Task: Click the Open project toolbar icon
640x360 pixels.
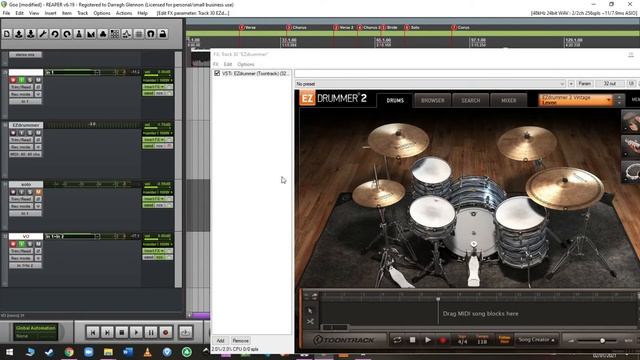Action: (x=19, y=34)
